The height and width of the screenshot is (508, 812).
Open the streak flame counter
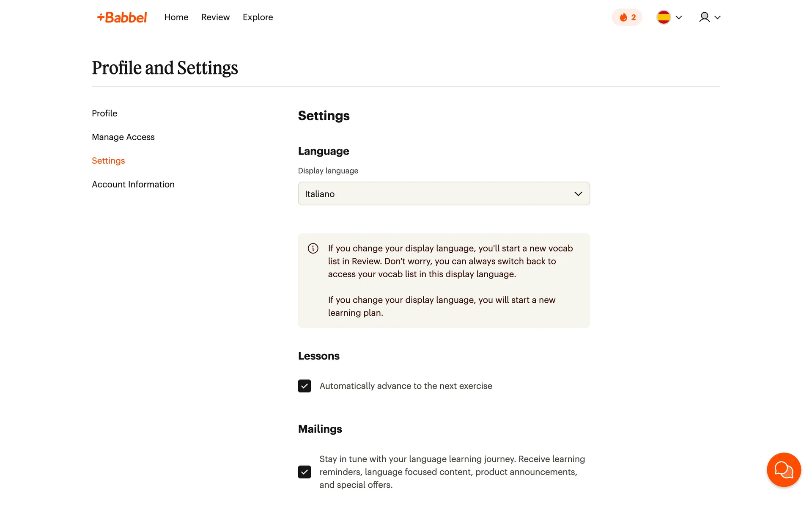(627, 17)
